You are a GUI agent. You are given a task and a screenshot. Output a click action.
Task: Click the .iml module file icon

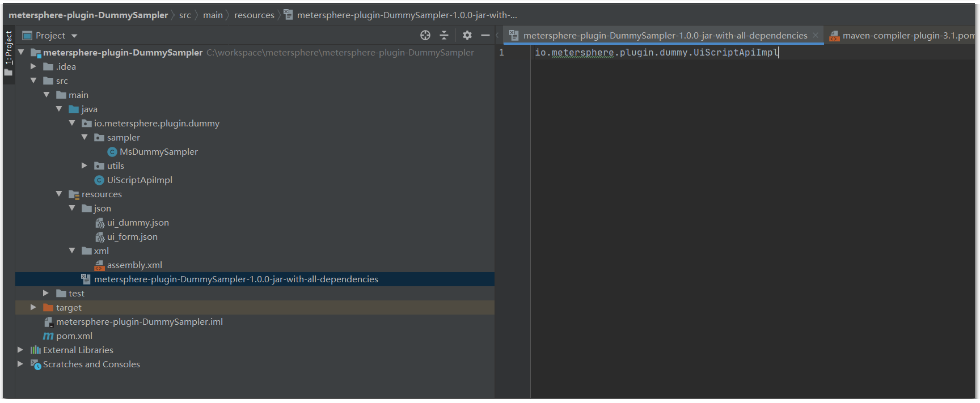click(x=49, y=322)
